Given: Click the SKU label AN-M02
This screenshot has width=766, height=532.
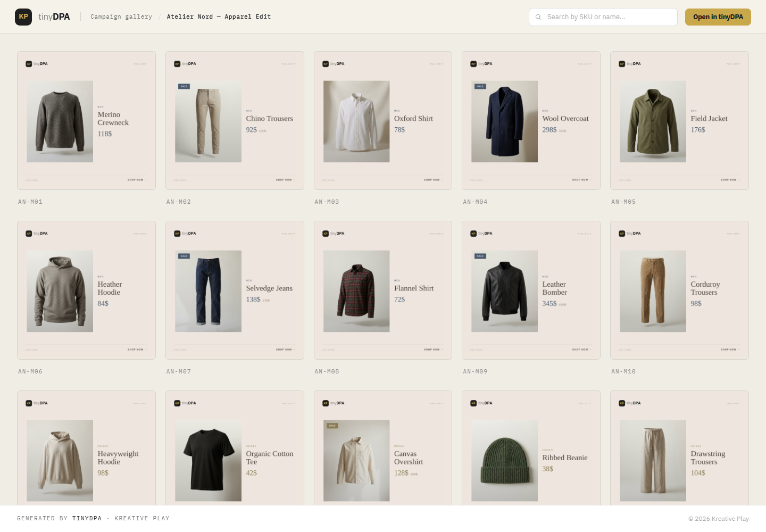Looking at the screenshot, I should (179, 202).
